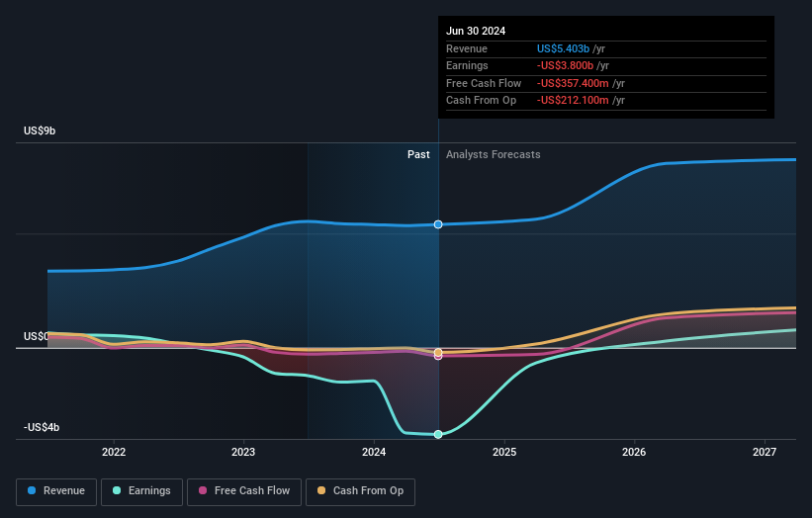Image resolution: width=812 pixels, height=518 pixels.
Task: Toggle the Cash From Op legend button
Action: pyautogui.click(x=360, y=491)
